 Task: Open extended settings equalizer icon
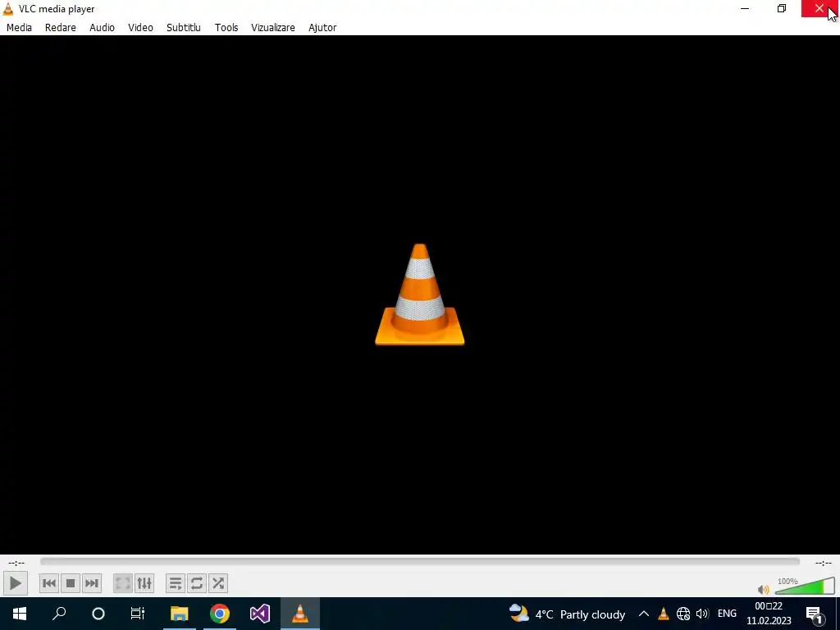(144, 583)
